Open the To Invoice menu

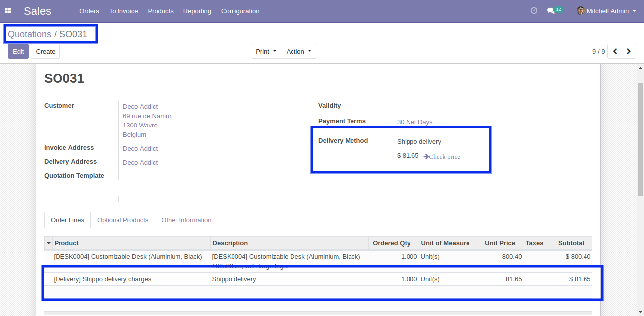coord(123,11)
